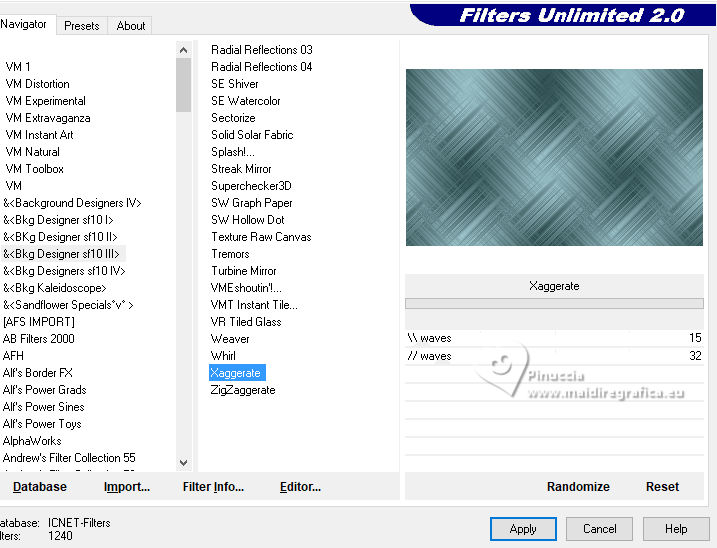
Task: Click the category list scrollbar thumb
Action: (x=183, y=85)
